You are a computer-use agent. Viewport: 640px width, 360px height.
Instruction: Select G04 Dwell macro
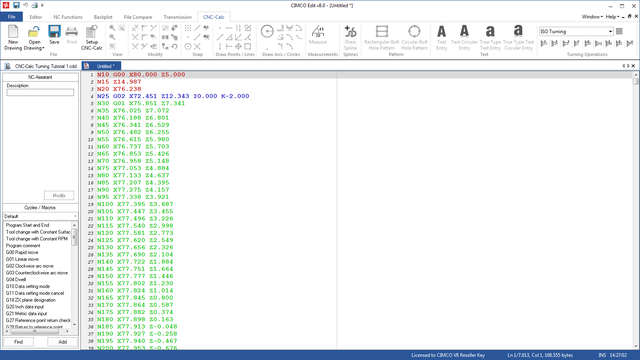16,280
